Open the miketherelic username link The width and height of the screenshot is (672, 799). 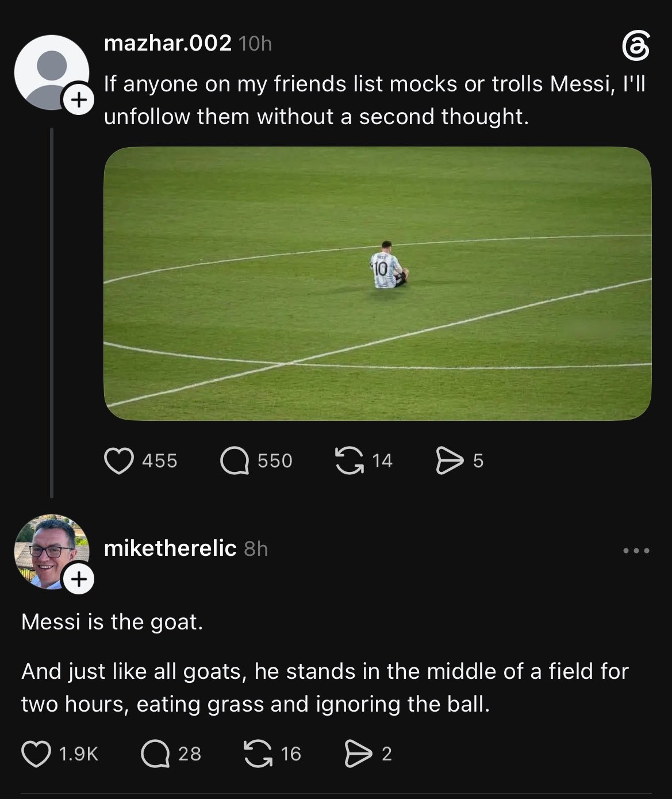[170, 548]
